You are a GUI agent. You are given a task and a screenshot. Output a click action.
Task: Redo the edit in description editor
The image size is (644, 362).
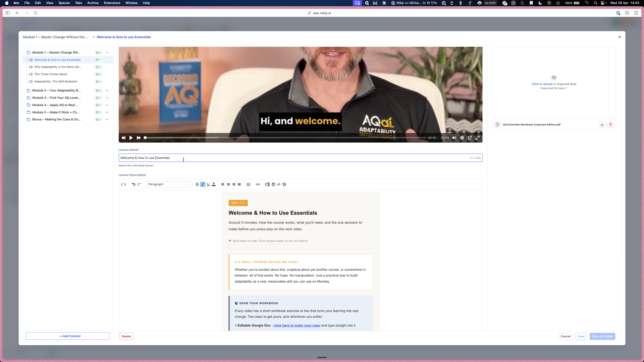tap(139, 184)
